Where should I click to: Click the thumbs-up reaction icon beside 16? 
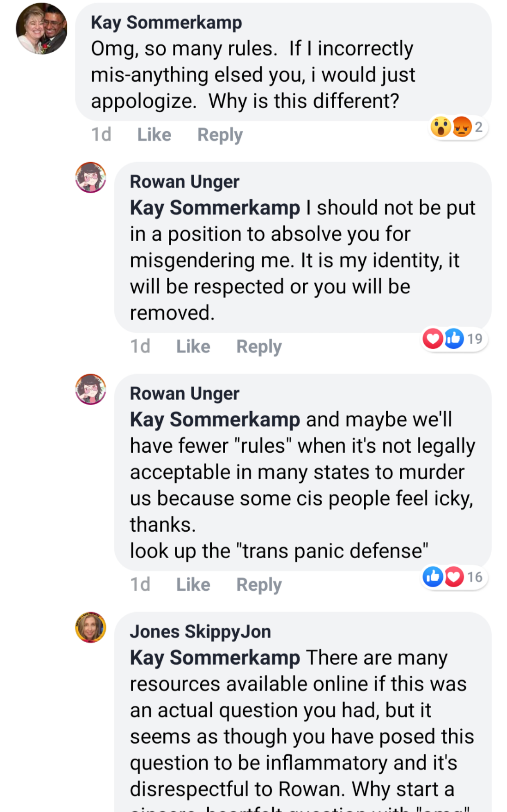click(x=432, y=577)
